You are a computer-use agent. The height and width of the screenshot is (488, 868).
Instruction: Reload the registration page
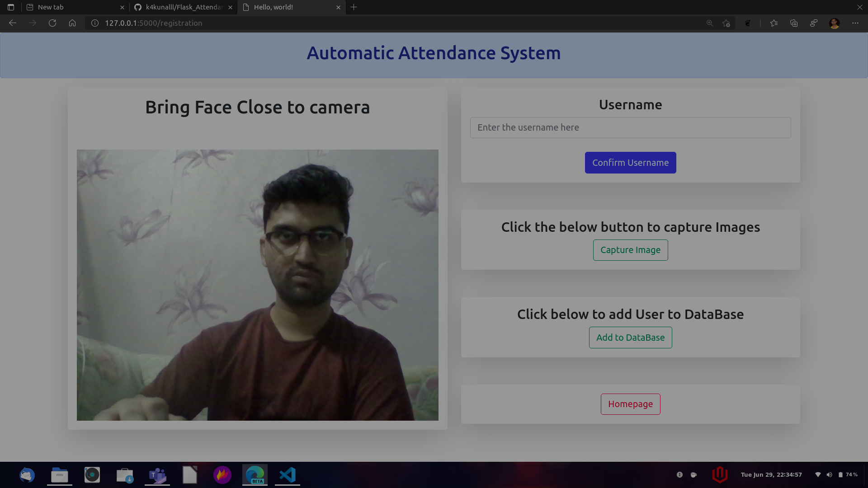[x=52, y=23]
